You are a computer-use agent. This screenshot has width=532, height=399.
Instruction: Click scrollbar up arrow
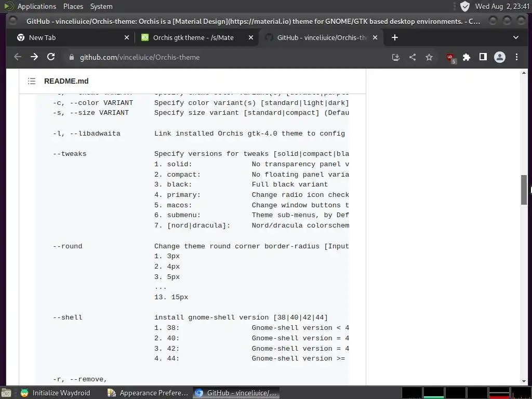[524, 73]
